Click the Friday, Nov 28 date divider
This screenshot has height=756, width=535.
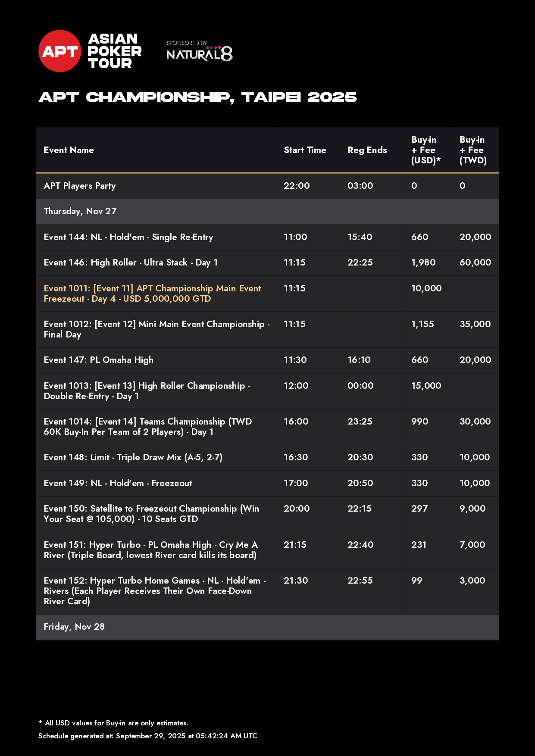pyautogui.click(x=74, y=627)
